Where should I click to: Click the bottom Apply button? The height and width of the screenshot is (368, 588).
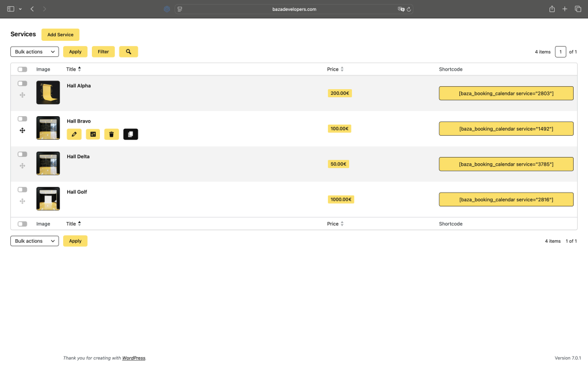(75, 241)
